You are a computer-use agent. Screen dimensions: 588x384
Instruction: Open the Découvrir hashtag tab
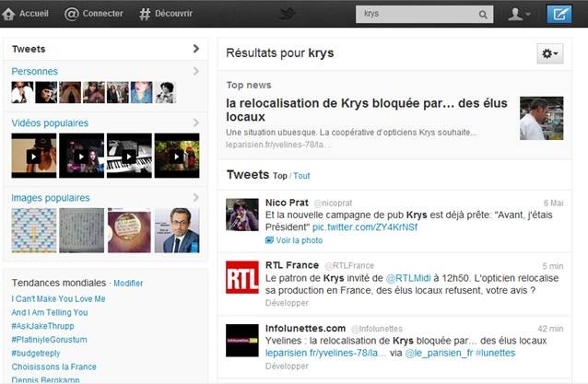(x=166, y=14)
